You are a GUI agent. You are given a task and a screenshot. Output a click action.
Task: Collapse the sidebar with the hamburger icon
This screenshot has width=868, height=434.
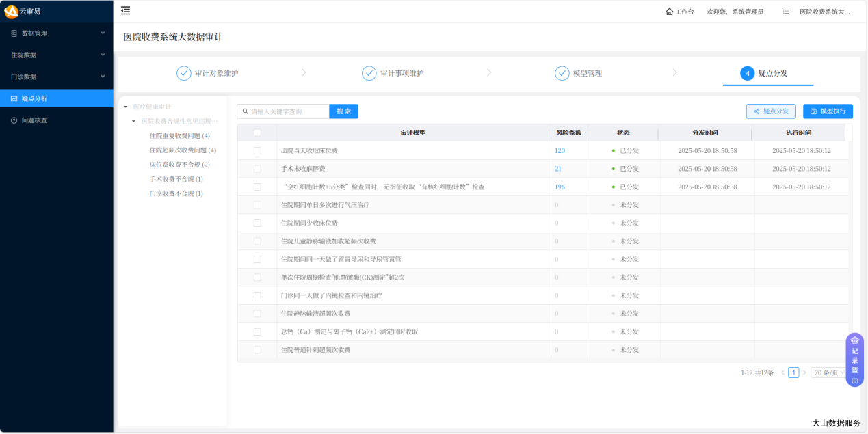pyautogui.click(x=125, y=10)
